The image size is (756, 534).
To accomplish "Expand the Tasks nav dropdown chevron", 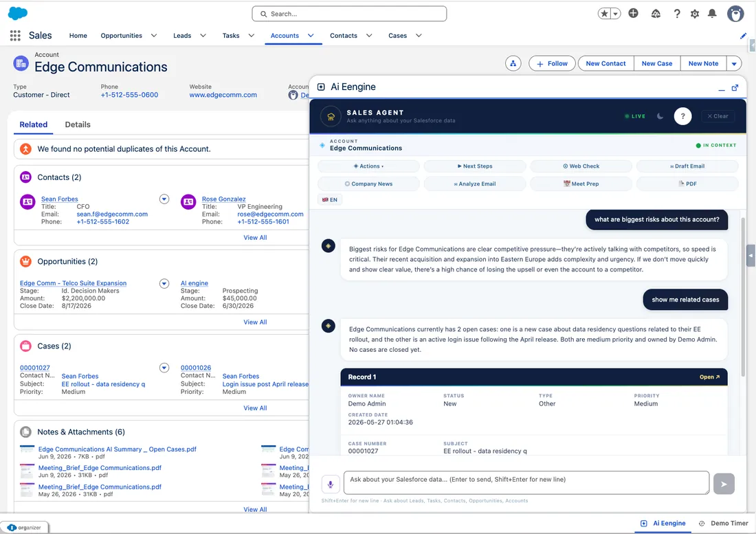I will (251, 35).
